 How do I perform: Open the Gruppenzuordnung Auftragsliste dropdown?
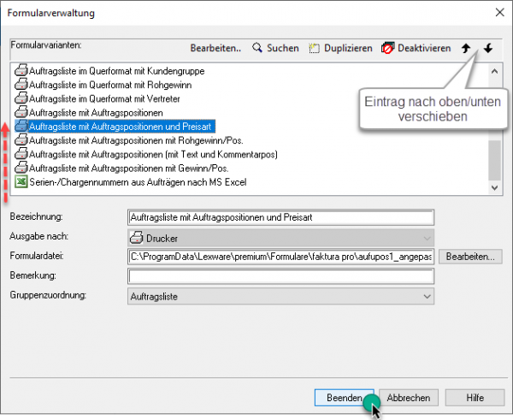pyautogui.click(x=280, y=296)
